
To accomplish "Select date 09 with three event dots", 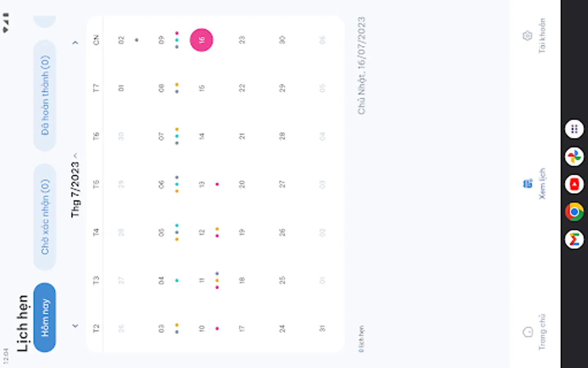I will coord(161,40).
